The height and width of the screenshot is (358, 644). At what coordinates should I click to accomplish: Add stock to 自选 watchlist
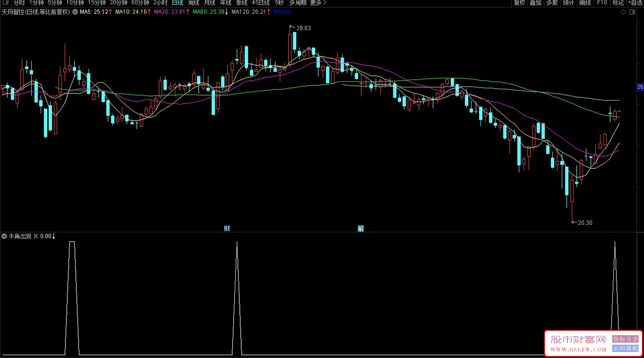pyautogui.click(x=635, y=3)
